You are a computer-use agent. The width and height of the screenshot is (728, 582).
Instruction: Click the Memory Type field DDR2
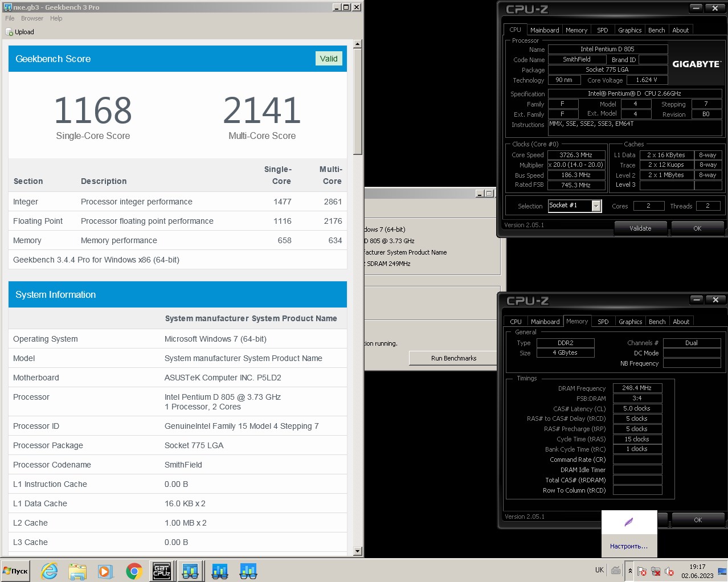566,343
